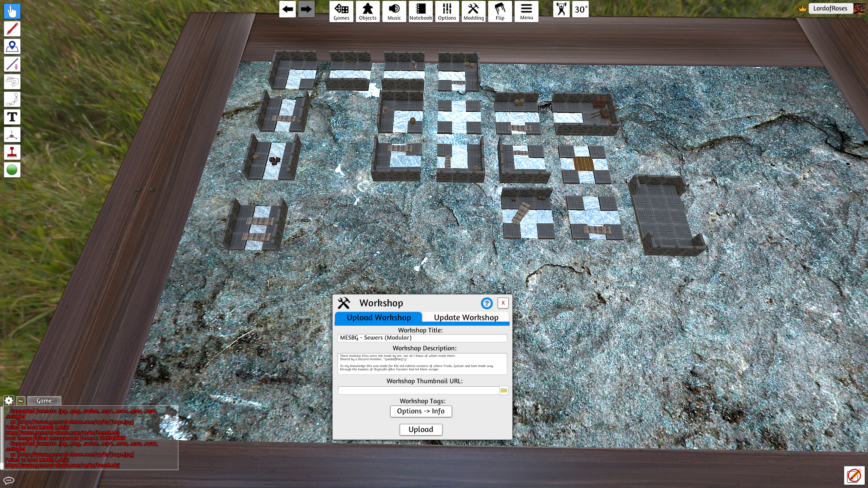This screenshot has height=488, width=868.
Task: Switch to Update Workshop tab
Action: pos(466,318)
